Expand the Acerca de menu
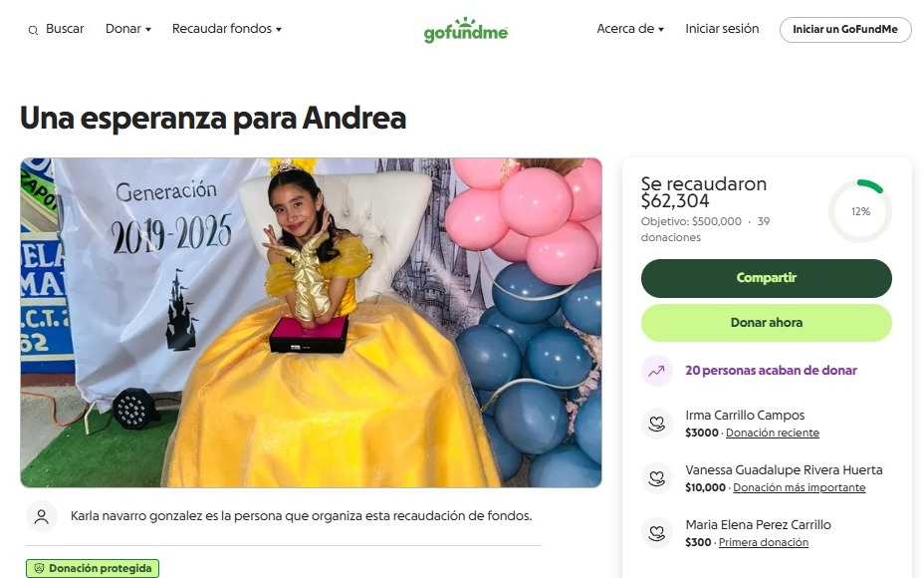The height and width of the screenshot is (578, 924). 630,29
